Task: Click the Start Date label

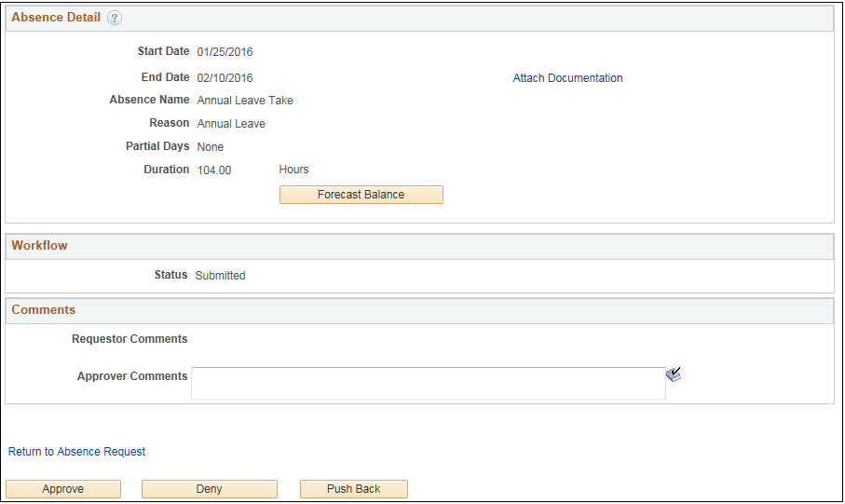Action: [163, 51]
